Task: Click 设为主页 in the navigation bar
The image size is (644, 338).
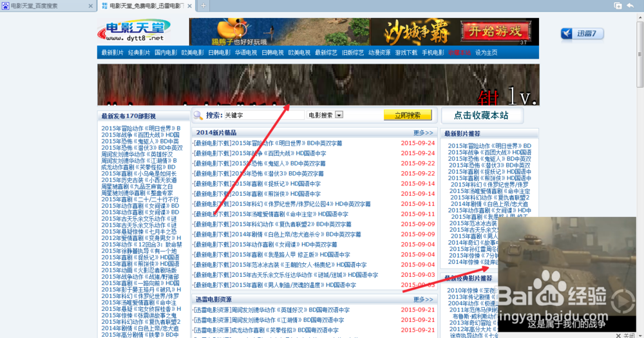Action: 486,53
